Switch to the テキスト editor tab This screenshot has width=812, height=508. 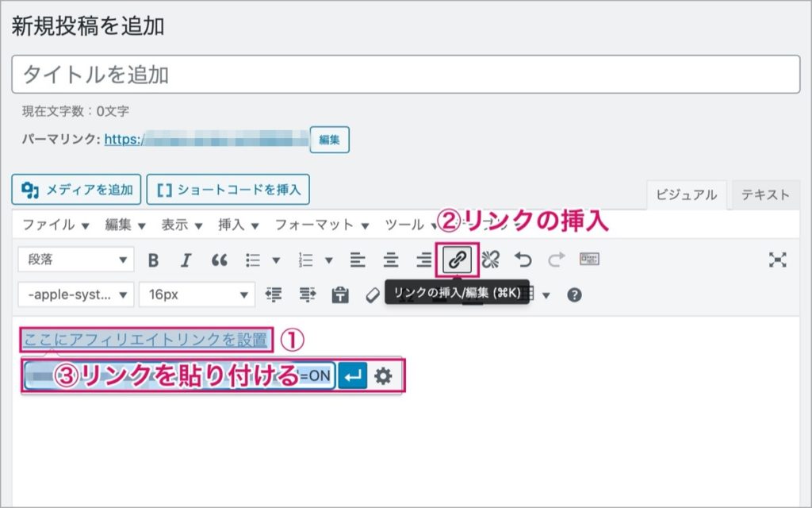click(765, 195)
